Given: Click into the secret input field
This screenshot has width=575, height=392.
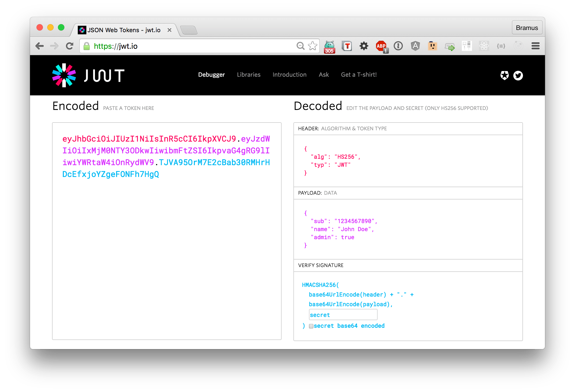Looking at the screenshot, I should 343,315.
